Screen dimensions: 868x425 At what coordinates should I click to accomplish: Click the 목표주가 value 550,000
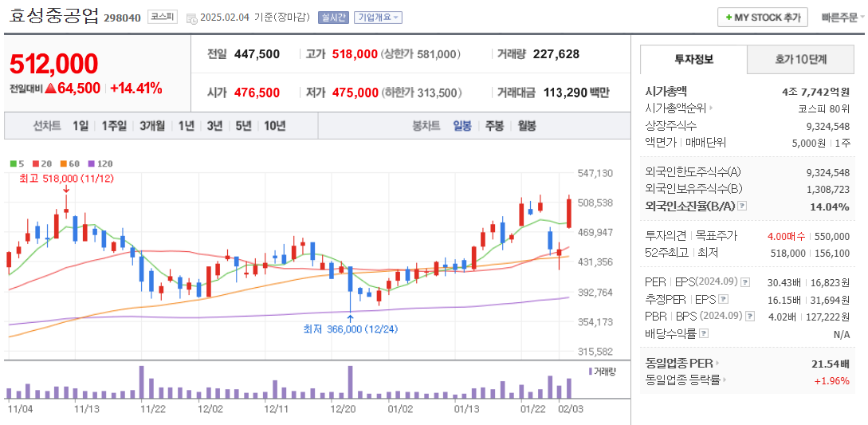tap(831, 236)
